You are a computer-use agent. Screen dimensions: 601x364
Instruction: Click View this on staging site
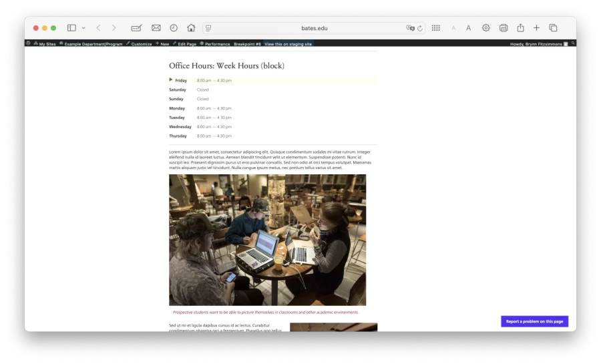click(288, 43)
